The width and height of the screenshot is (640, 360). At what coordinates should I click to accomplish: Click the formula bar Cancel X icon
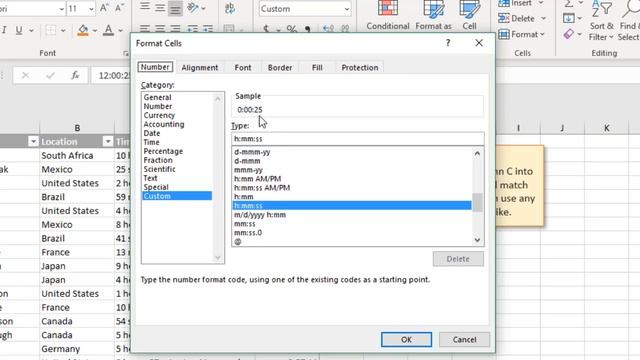pyautogui.click(x=25, y=76)
